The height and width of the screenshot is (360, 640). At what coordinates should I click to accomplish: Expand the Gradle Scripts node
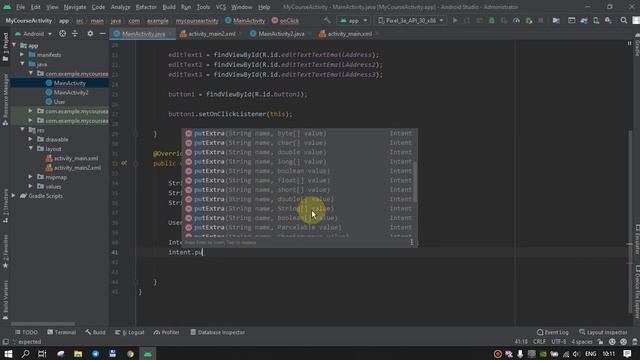[x=14, y=196]
